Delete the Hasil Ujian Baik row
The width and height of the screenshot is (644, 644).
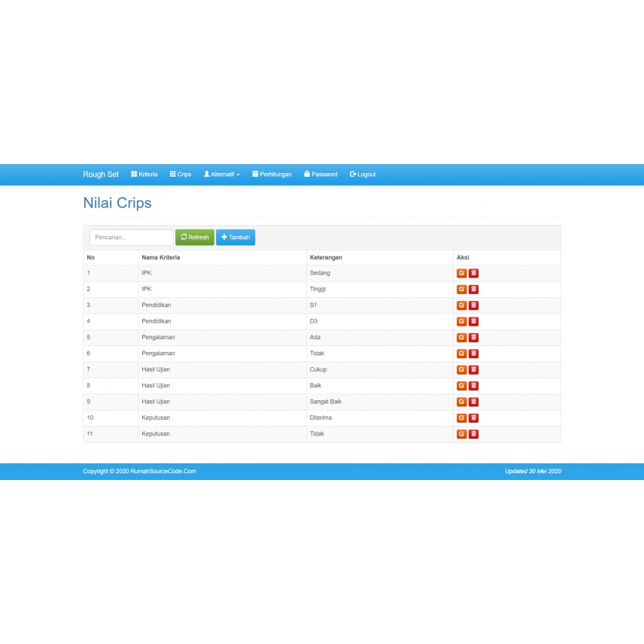coord(473,386)
